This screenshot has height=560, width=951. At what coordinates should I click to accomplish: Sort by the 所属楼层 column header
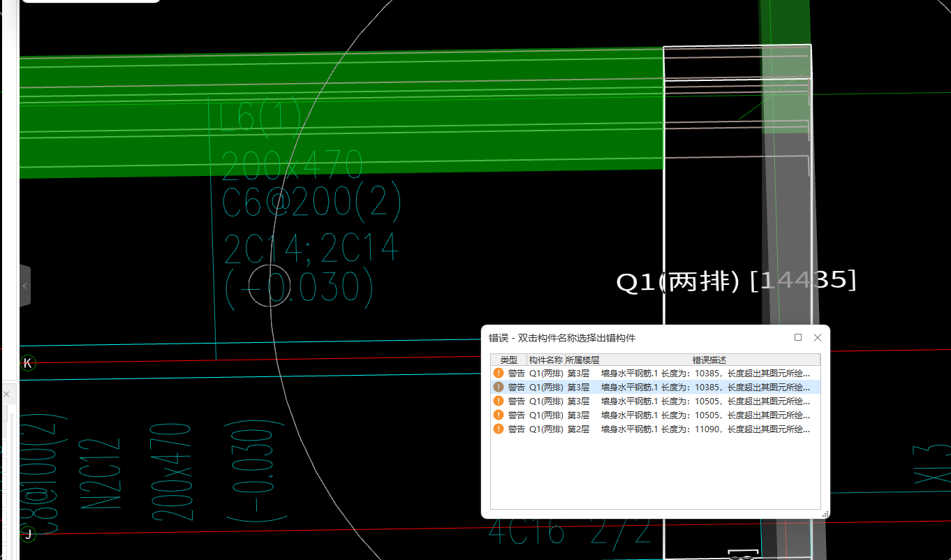click(x=582, y=360)
